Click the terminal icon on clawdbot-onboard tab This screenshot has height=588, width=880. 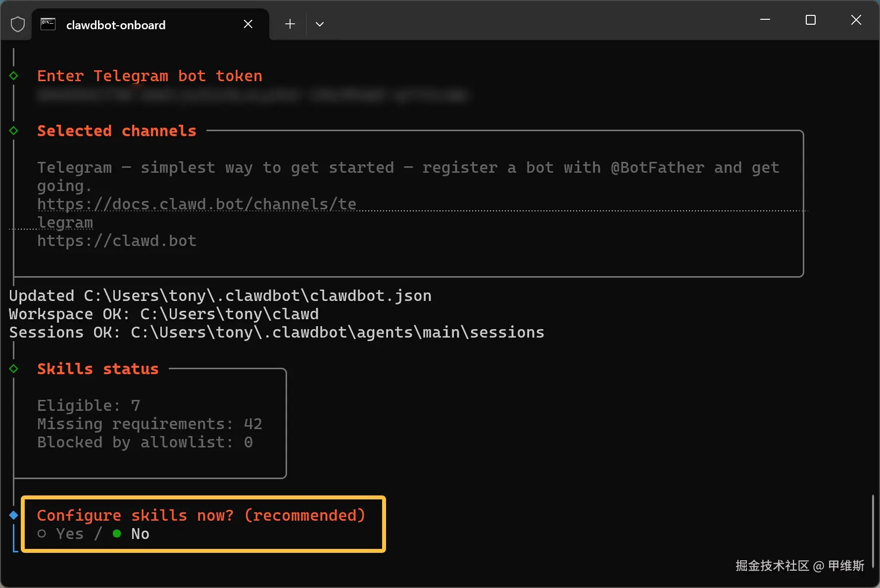(48, 24)
